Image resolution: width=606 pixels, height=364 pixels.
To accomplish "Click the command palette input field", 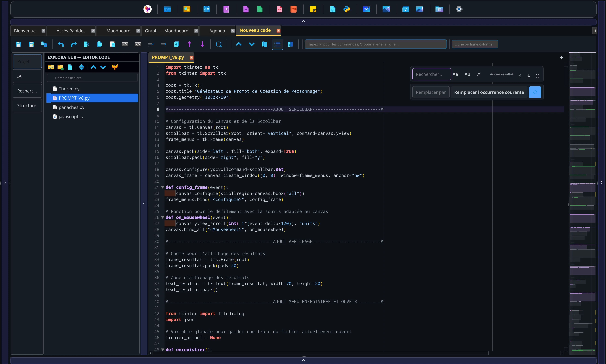I will tap(375, 44).
